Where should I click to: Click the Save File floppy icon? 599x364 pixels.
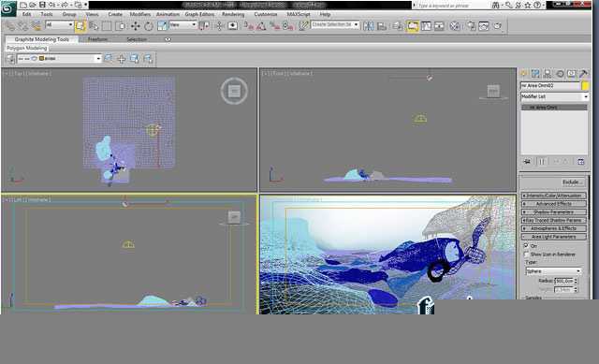(x=42, y=5)
